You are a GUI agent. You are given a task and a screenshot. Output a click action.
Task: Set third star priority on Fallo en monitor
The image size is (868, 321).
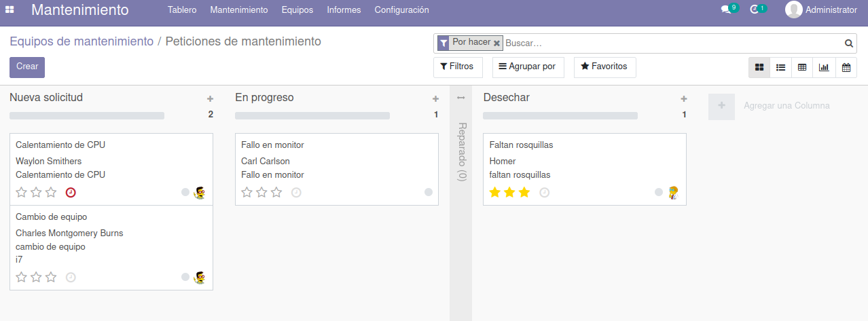276,193
